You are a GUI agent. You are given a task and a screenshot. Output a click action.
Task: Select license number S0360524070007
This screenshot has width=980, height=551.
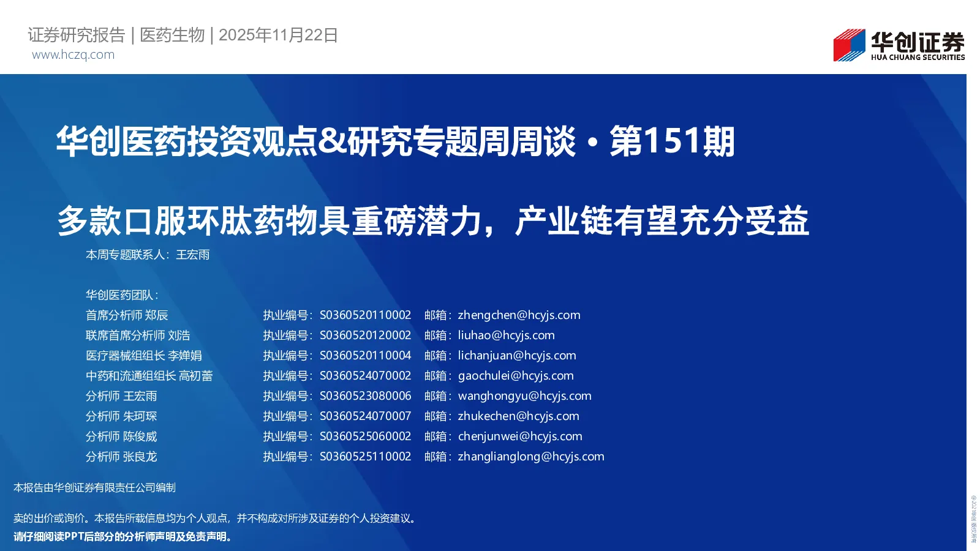coord(365,416)
